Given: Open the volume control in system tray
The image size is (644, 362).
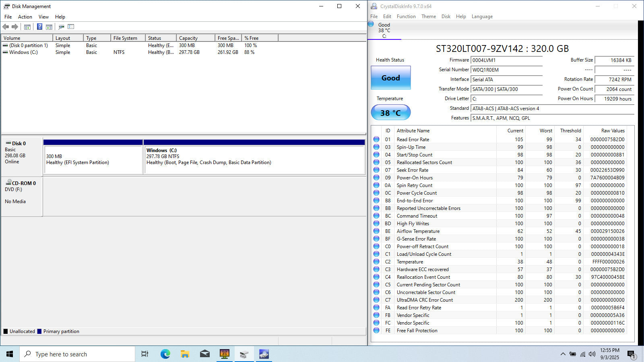Looking at the screenshot, I should click(592, 354).
